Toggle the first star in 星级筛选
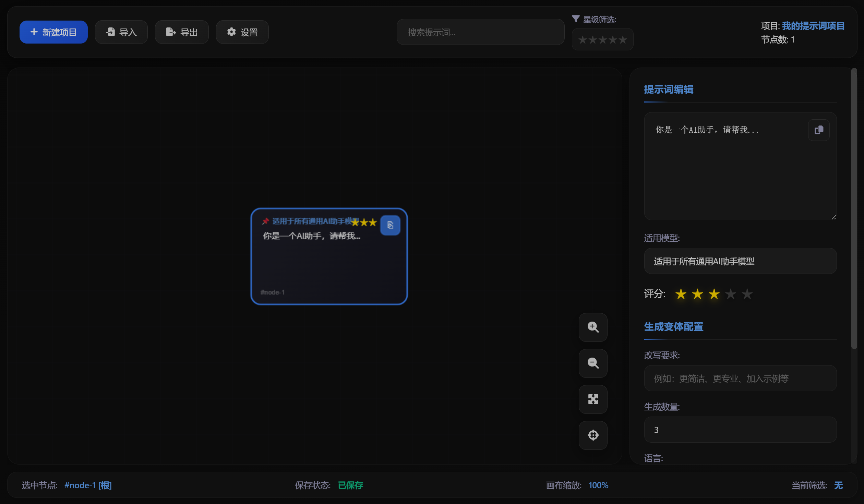Image resolution: width=864 pixels, height=504 pixels. [582, 39]
